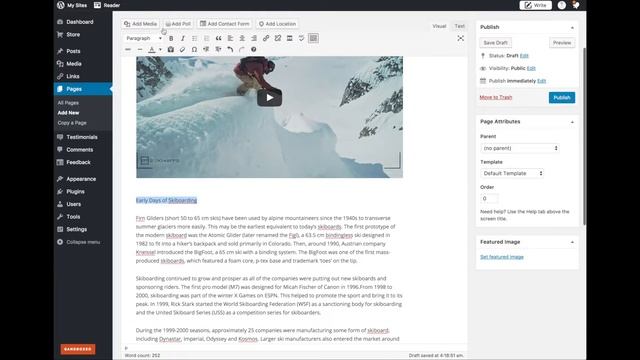
Task: Edit the publish immediately schedule
Action: (542, 81)
